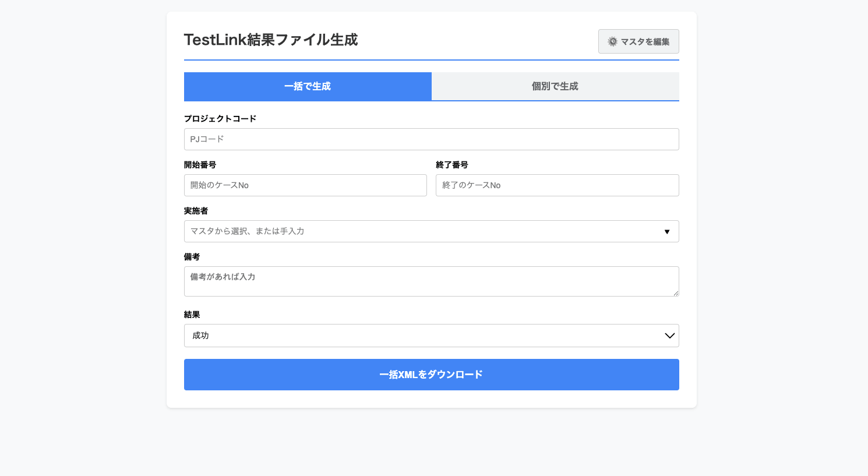Viewport: 868px width, 476px height.
Task: Click the 終了番号 case number field
Action: (558, 185)
